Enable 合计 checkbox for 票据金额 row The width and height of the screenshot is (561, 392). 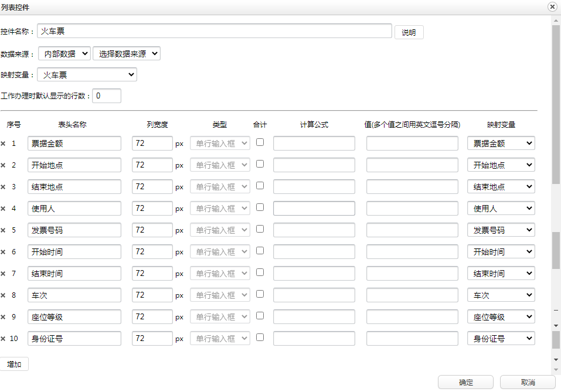[260, 142]
